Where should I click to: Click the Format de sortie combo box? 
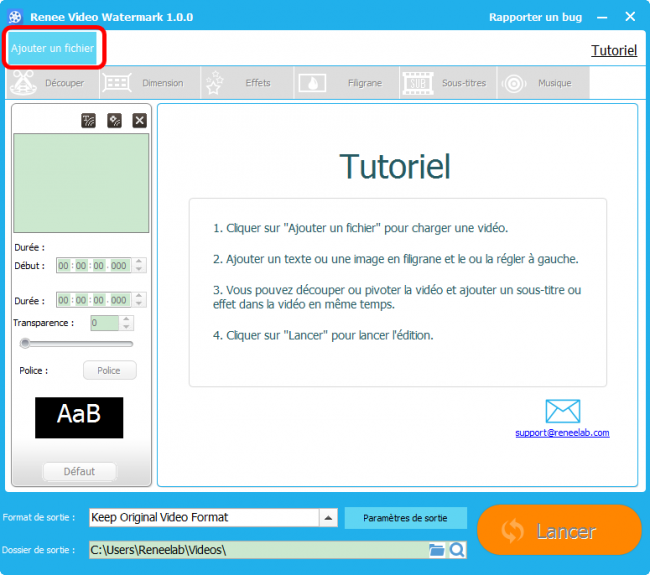[213, 517]
